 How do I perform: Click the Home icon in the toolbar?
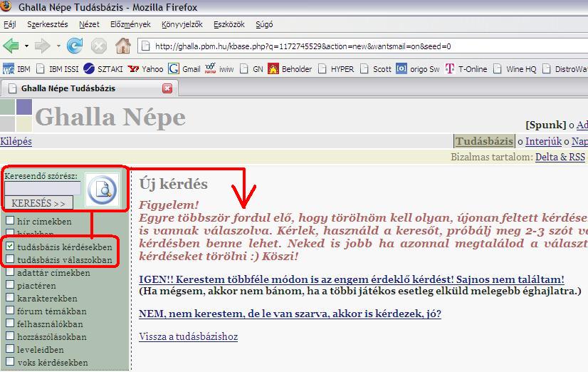point(122,46)
